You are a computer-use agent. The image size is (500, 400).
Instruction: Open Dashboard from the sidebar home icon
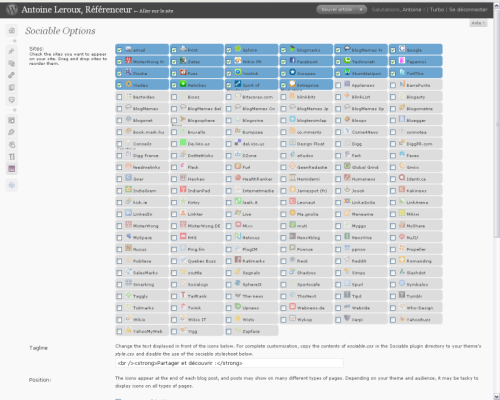point(12,31)
